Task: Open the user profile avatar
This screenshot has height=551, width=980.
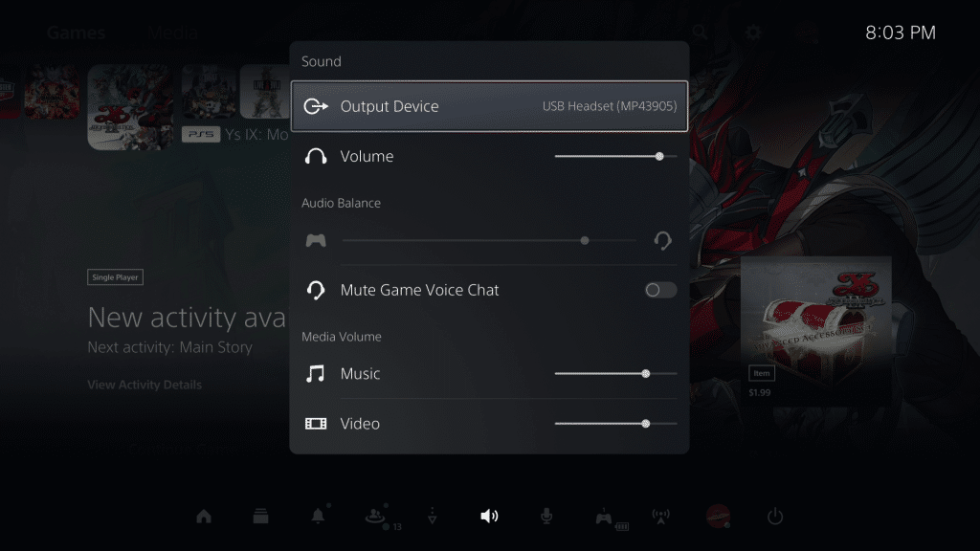Action: coord(718,516)
